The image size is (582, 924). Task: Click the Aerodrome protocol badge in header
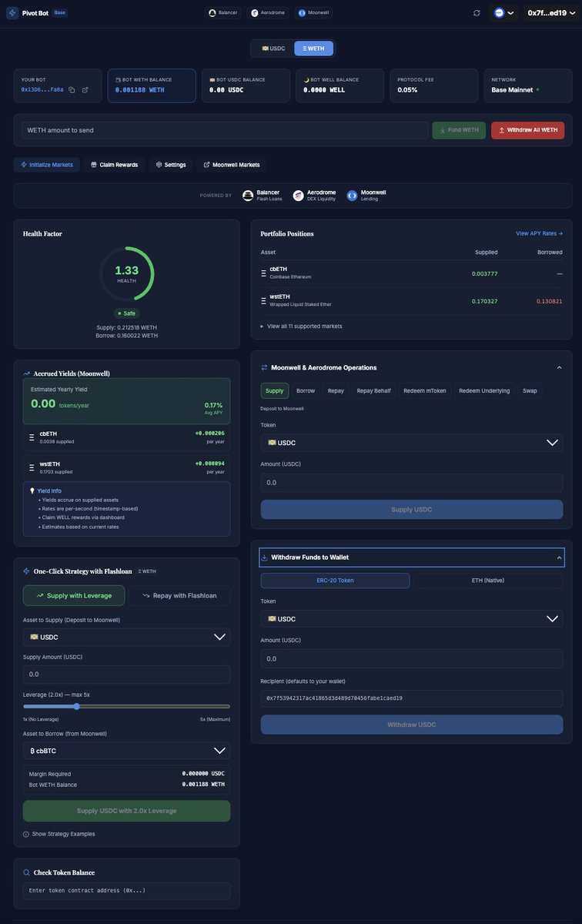point(268,13)
